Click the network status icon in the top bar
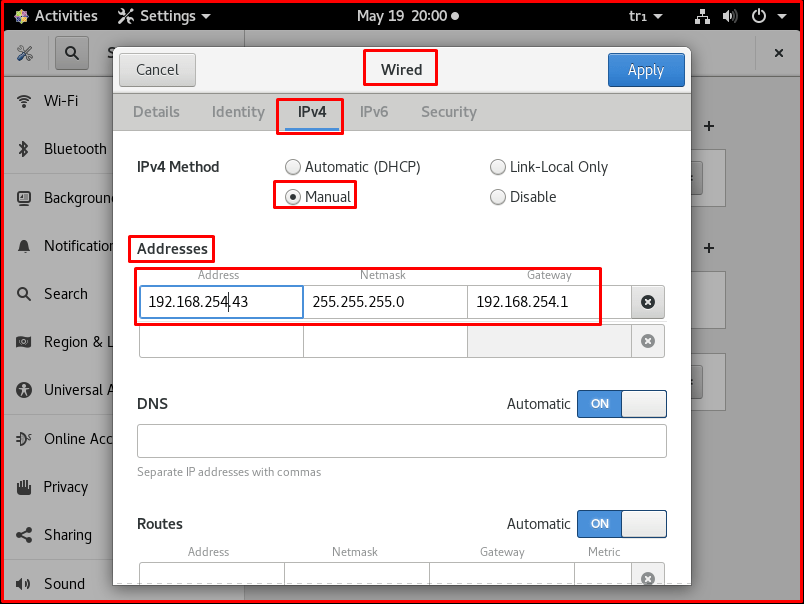Screen dimensions: 804x604 pyautogui.click(x=702, y=16)
